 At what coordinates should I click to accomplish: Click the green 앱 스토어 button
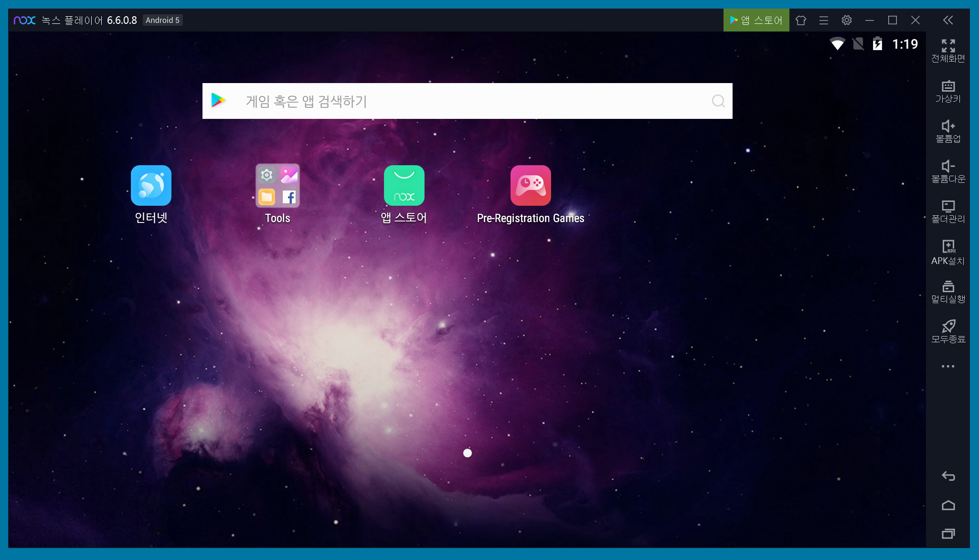(x=756, y=20)
